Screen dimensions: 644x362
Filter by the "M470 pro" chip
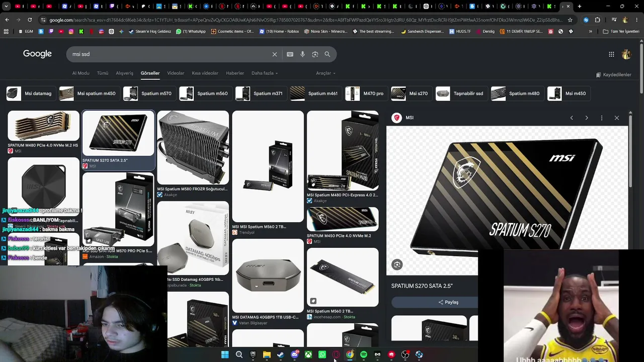[366, 94]
